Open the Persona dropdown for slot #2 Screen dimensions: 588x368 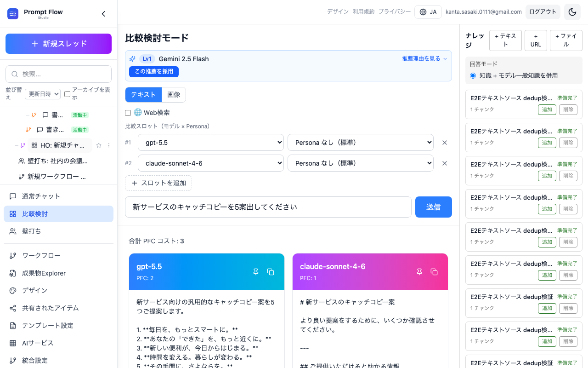pyautogui.click(x=361, y=163)
